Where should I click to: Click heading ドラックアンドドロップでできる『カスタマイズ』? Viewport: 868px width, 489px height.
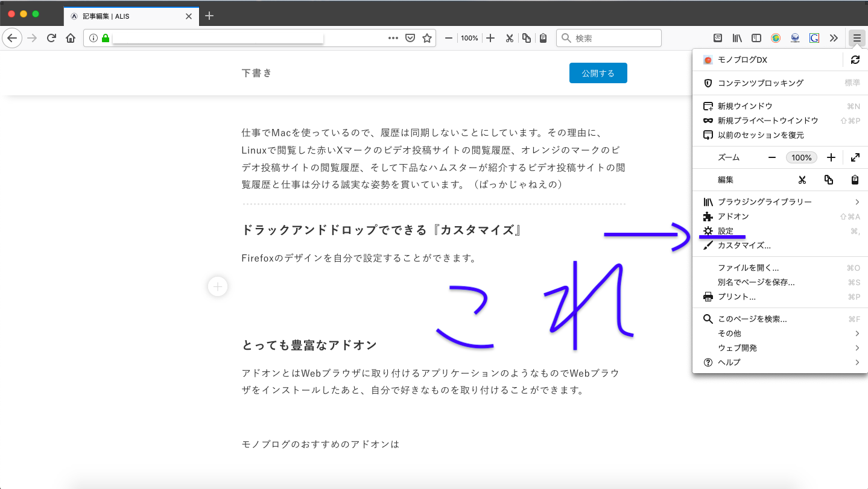[381, 230]
